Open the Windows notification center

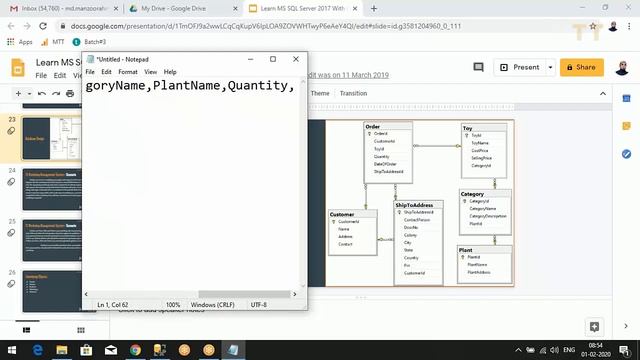click(x=624, y=350)
